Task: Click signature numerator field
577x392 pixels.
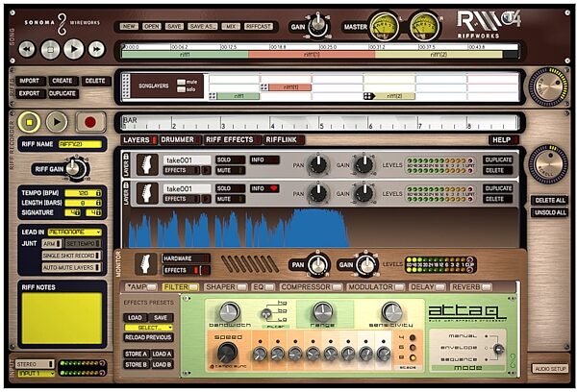Action: click(73, 213)
